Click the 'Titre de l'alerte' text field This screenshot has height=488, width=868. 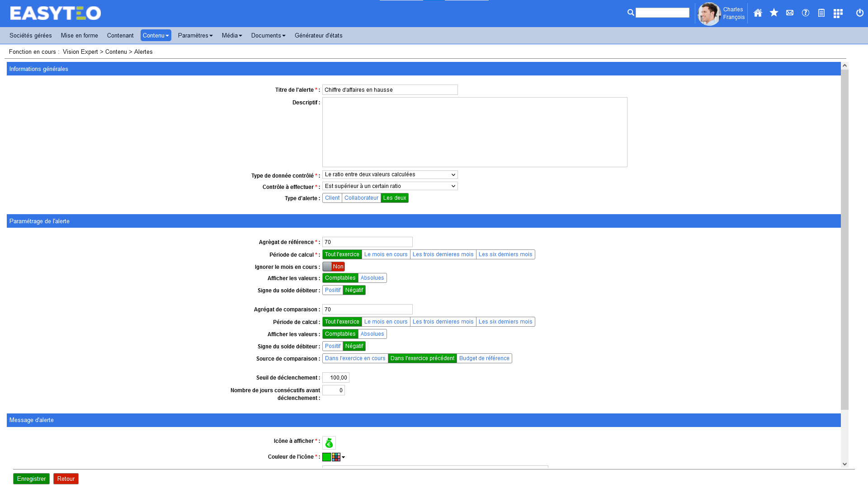(390, 90)
